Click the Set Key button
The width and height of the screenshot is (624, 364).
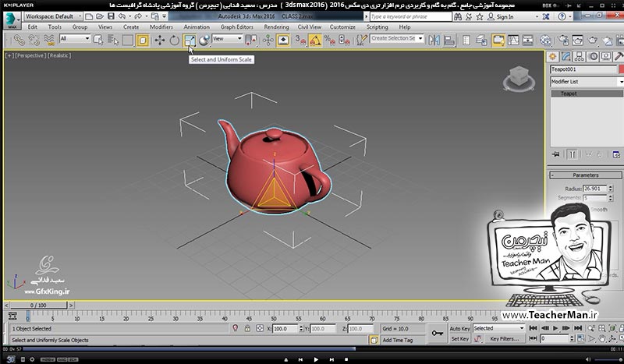tap(459, 339)
